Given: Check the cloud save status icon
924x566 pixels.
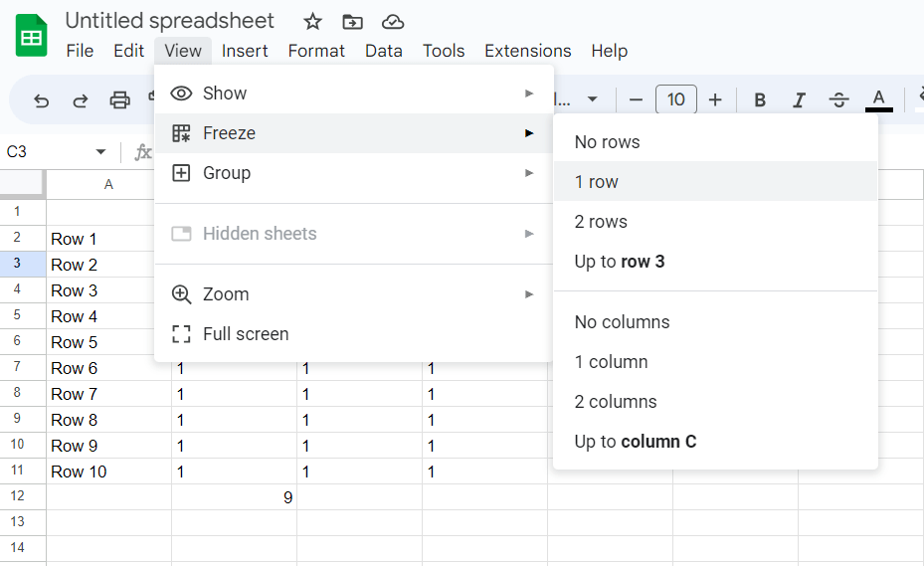Looking at the screenshot, I should tap(393, 22).
